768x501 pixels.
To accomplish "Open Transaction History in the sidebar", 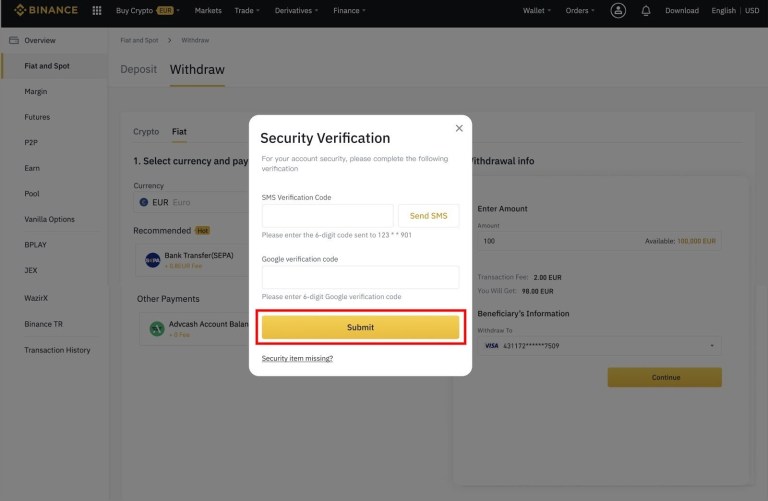I will [x=57, y=350].
